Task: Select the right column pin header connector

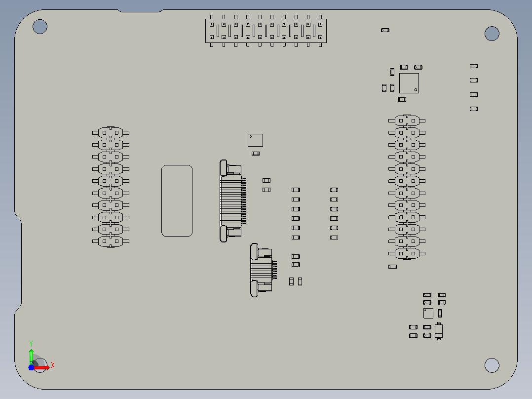Action: click(x=407, y=187)
